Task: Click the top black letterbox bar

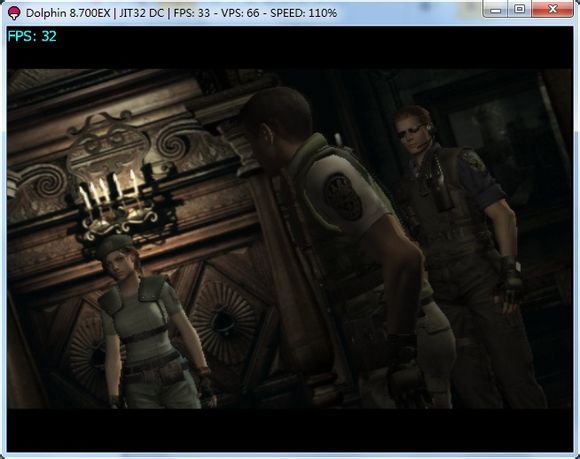Action: pos(290,47)
